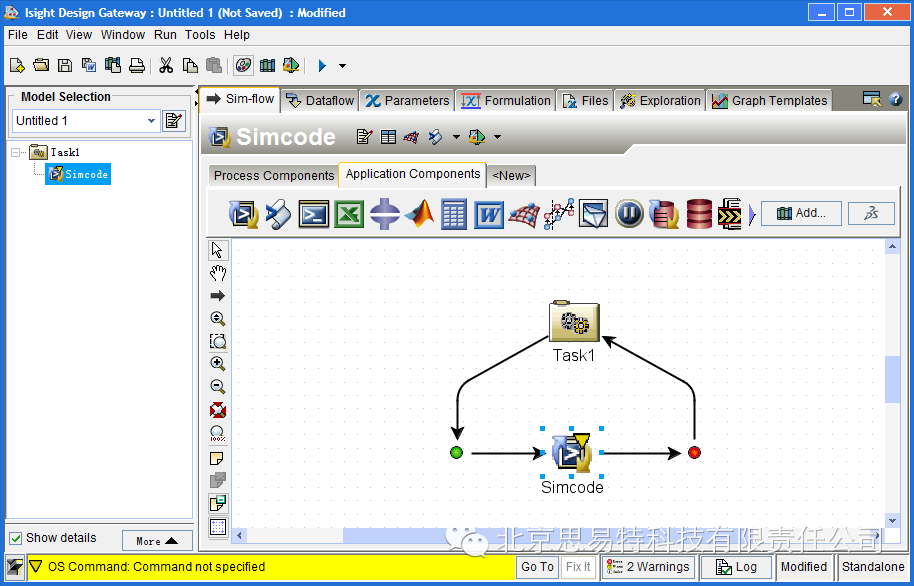This screenshot has height=586, width=914.
Task: Open dropdown arrow next to scroll icon in header
Action: coord(456,137)
